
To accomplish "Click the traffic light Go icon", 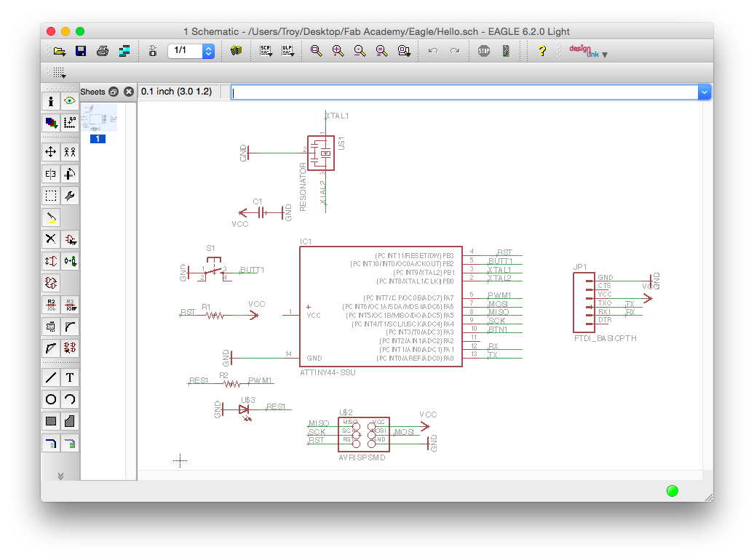I will (506, 51).
